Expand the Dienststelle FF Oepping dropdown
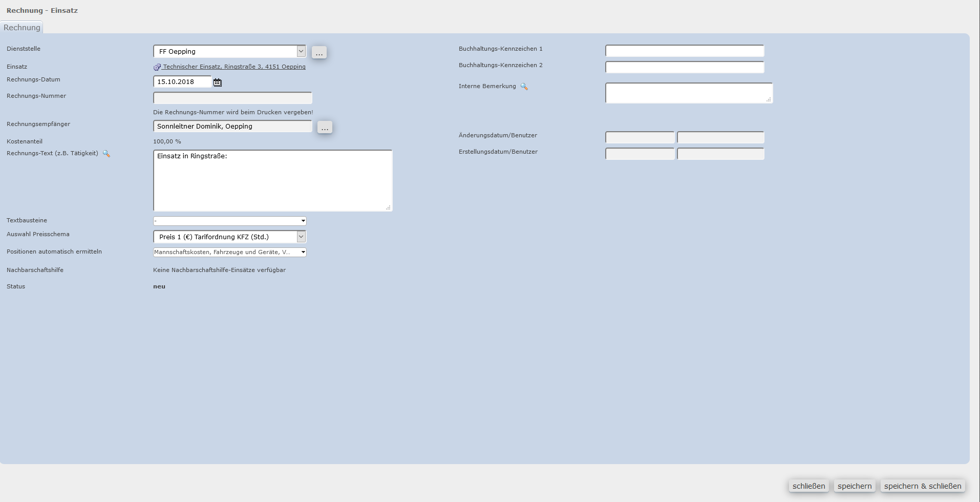 click(x=301, y=51)
